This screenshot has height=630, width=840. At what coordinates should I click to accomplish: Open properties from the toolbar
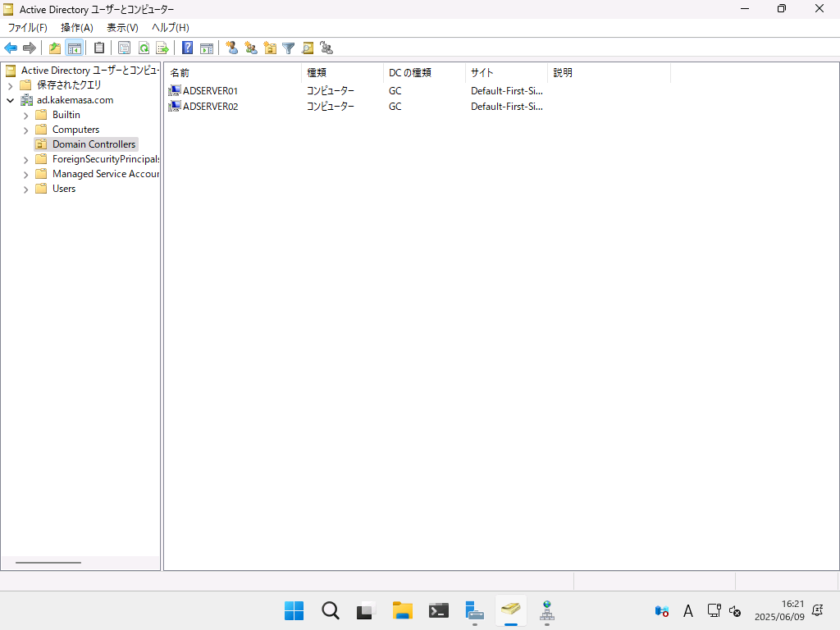pyautogui.click(x=125, y=48)
